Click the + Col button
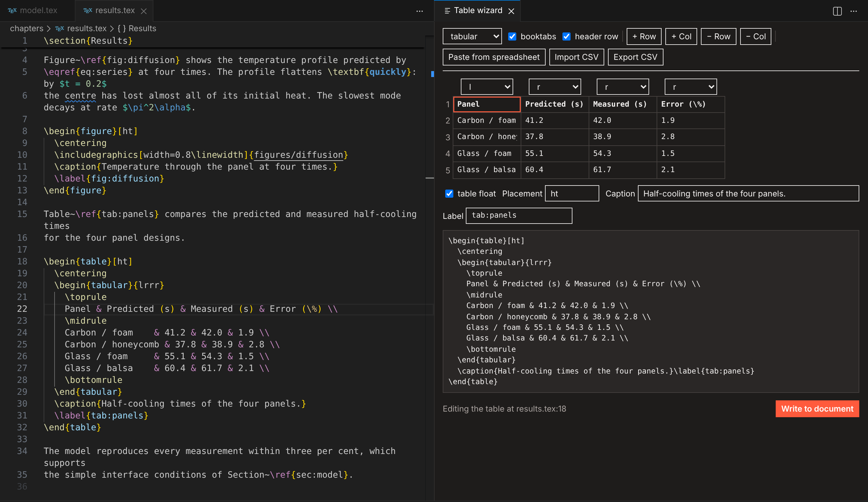Screen dimensions: 868x502 [681, 36]
